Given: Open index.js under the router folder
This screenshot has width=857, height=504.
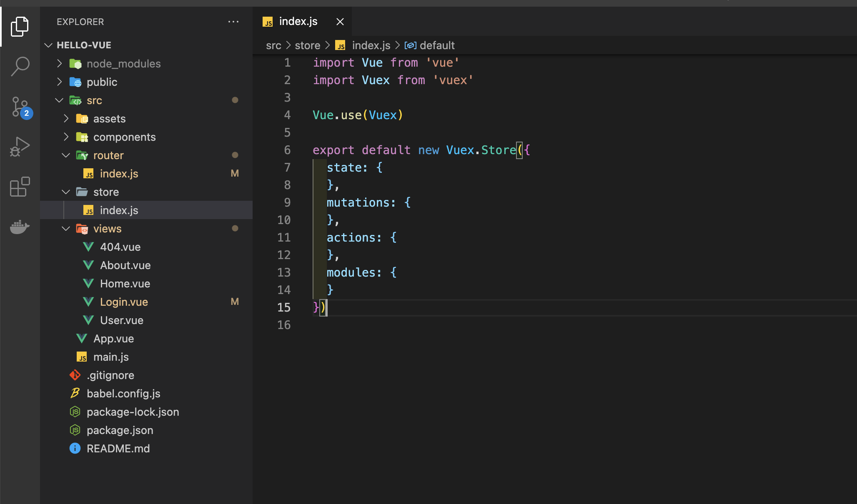Looking at the screenshot, I should (146, 173).
